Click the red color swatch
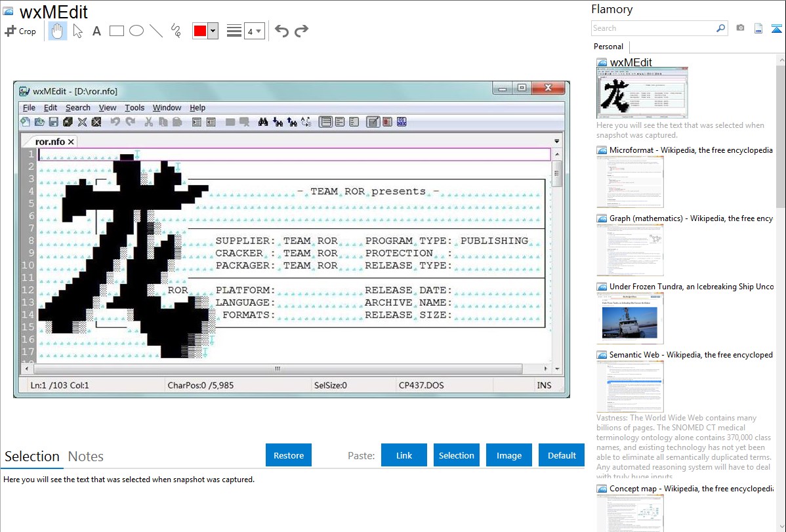 200,31
